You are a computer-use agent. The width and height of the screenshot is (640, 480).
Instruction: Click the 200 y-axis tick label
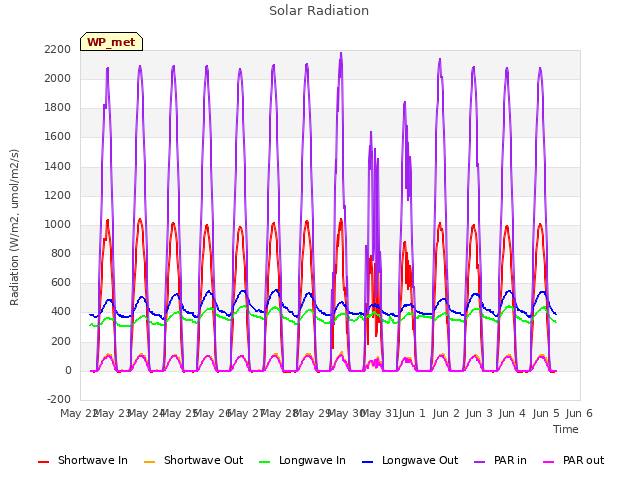click(x=61, y=341)
